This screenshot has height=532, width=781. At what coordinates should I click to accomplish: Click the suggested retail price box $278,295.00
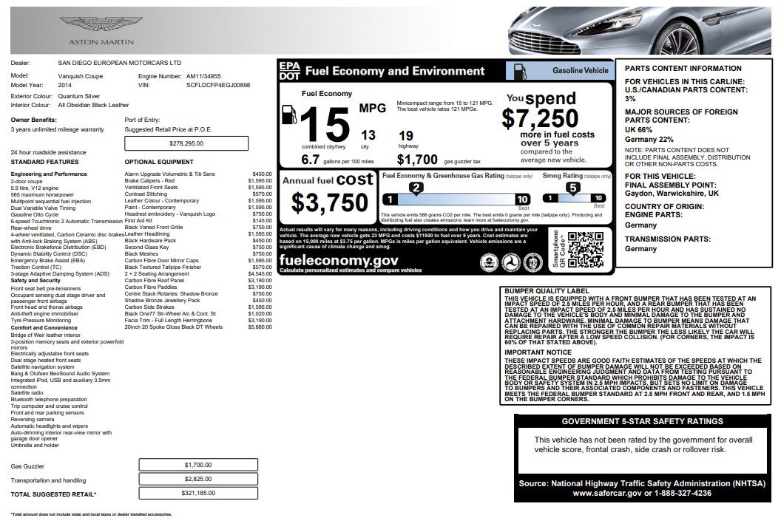click(186, 143)
